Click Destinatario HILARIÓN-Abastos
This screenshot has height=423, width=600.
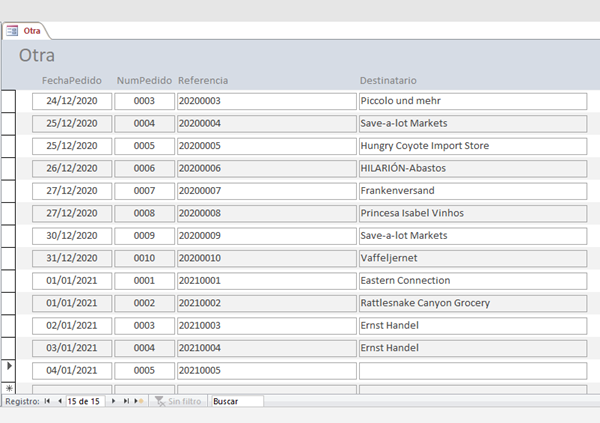(x=473, y=169)
